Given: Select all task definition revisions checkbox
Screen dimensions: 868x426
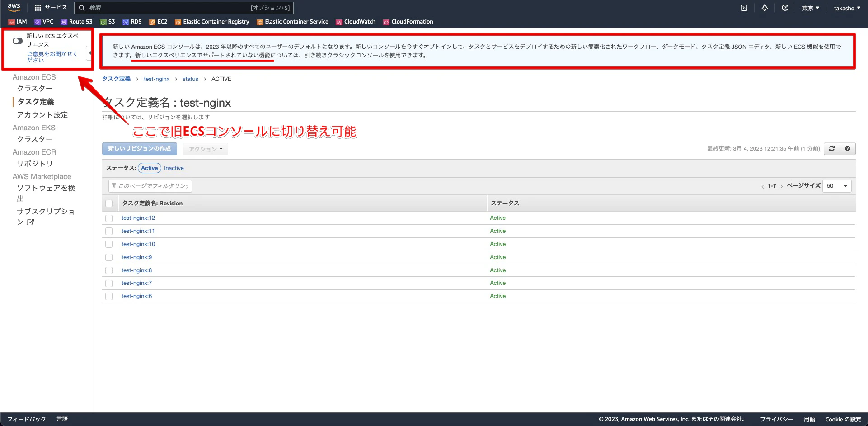Looking at the screenshot, I should [x=109, y=204].
